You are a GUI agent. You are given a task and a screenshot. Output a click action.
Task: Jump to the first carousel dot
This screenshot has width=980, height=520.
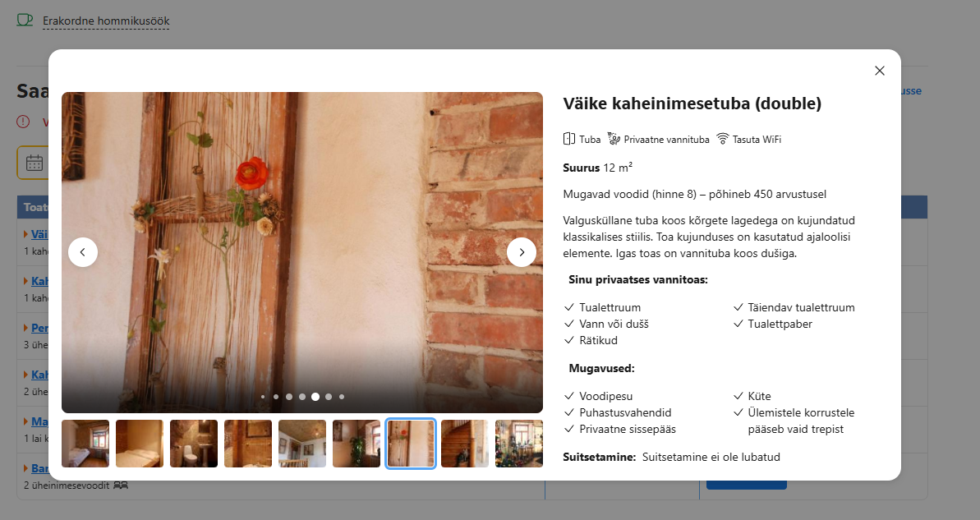pos(263,397)
